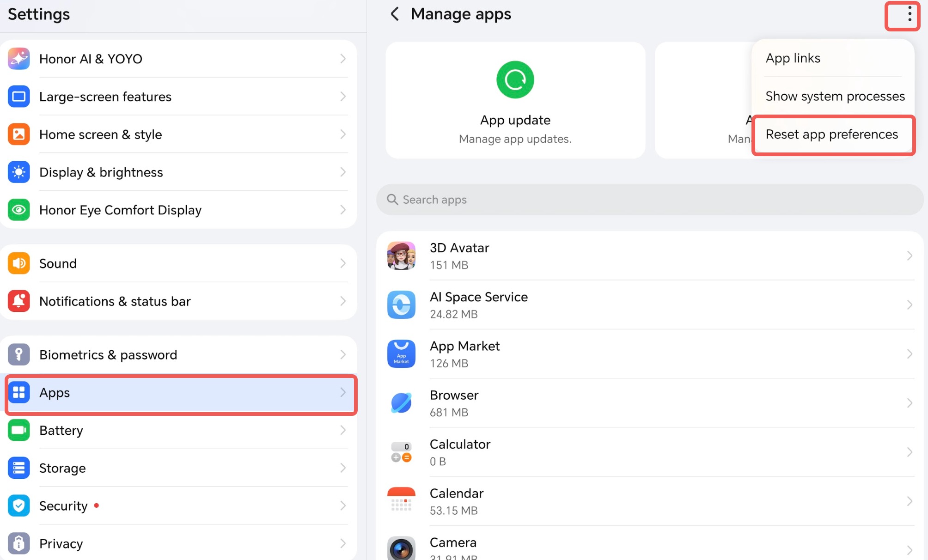The height and width of the screenshot is (560, 928).
Task: Open the green App update icon
Action: pos(515,79)
